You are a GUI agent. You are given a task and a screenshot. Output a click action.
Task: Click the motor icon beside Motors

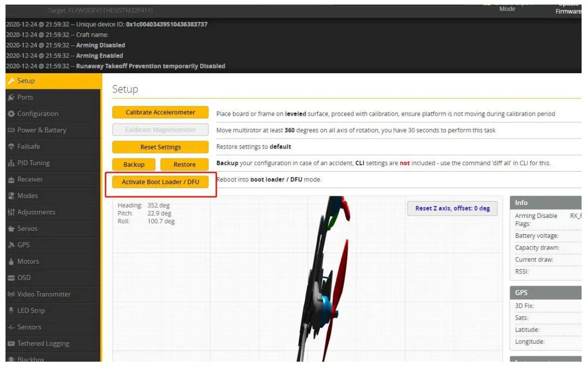[11, 261]
